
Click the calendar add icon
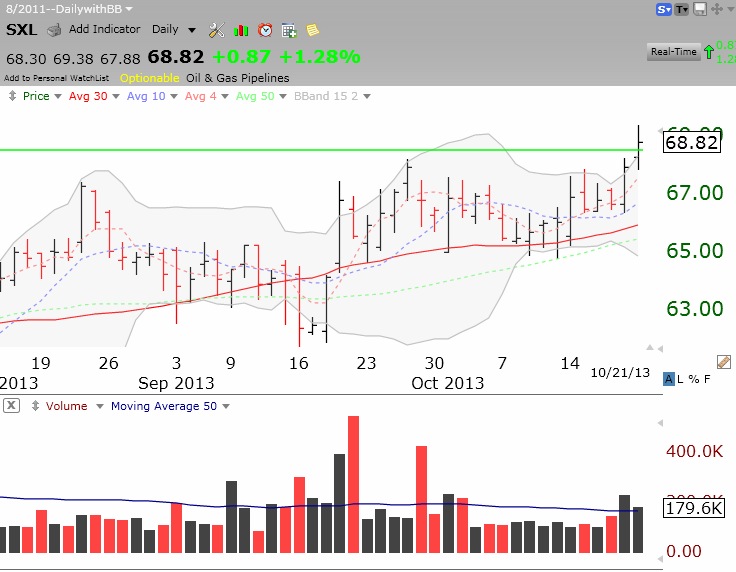click(x=289, y=30)
